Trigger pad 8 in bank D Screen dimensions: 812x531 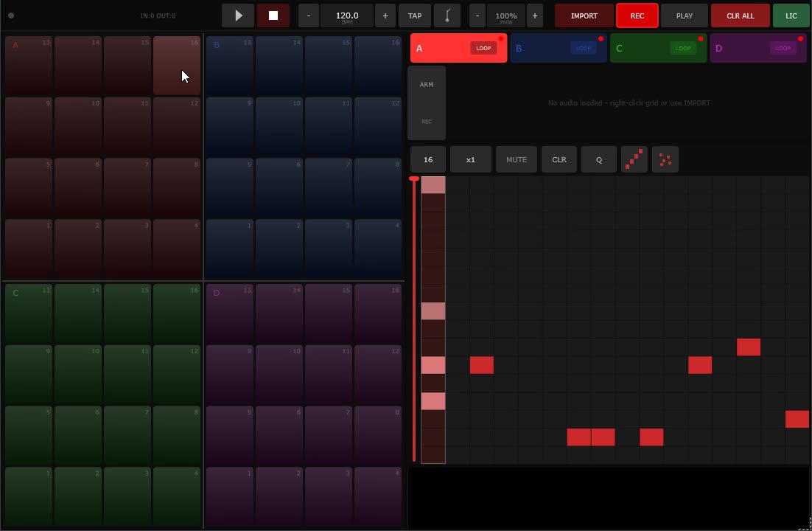378,436
